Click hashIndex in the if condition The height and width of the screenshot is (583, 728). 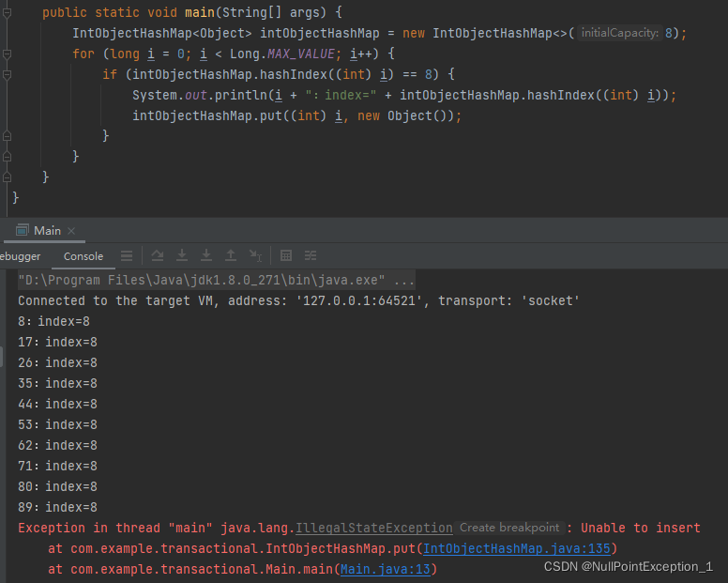(x=294, y=75)
